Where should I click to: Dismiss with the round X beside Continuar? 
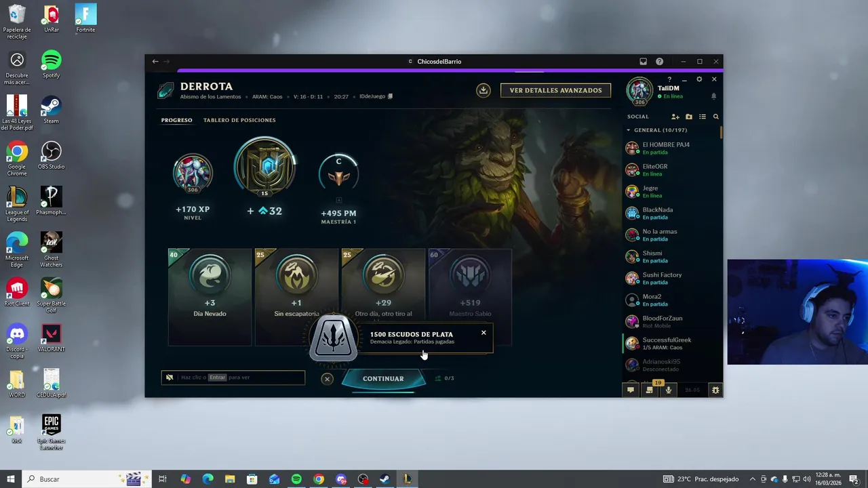click(x=327, y=379)
